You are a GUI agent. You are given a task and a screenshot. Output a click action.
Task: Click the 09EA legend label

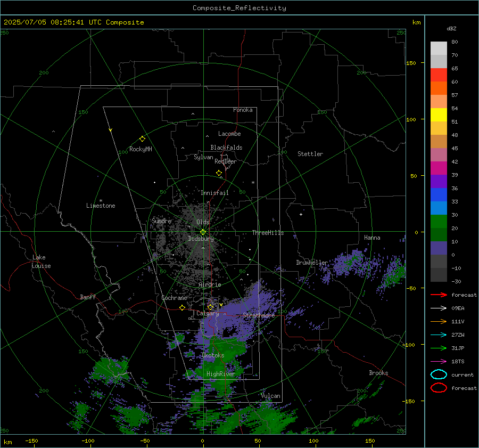click(x=458, y=308)
